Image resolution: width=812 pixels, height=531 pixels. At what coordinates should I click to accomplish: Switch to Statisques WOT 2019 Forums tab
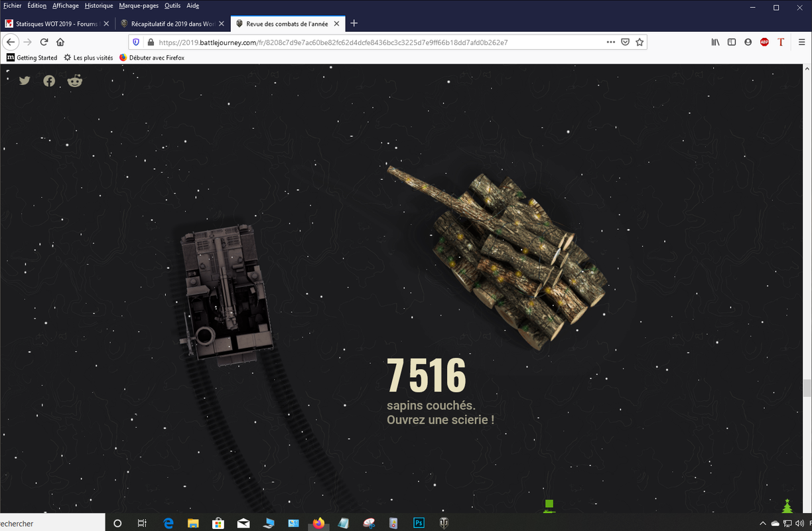(58, 23)
